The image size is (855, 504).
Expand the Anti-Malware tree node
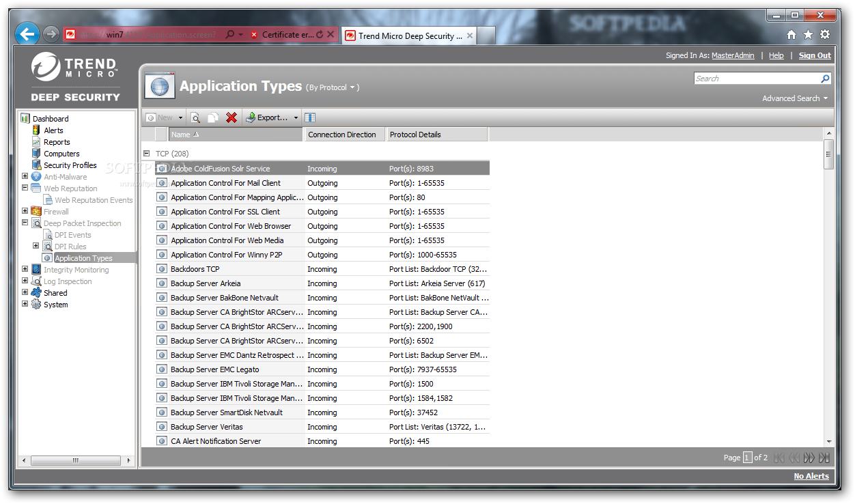(25, 176)
